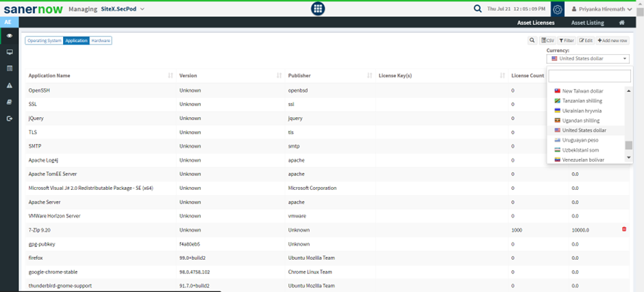Sort by Publisher column arrows
This screenshot has height=292, width=644.
click(369, 75)
